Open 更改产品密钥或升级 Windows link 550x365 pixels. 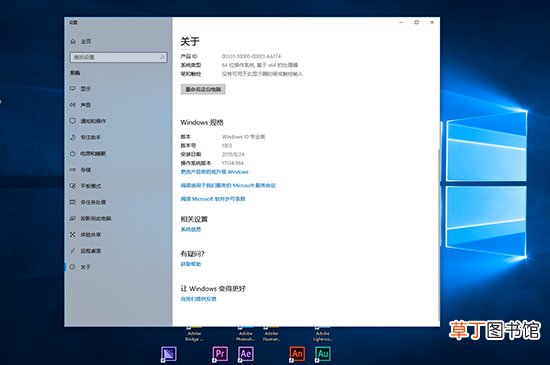pyautogui.click(x=214, y=172)
